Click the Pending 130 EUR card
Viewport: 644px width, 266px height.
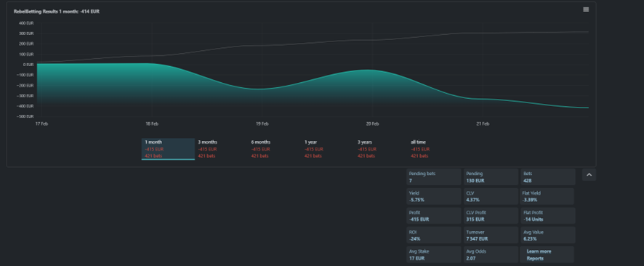pos(491,177)
